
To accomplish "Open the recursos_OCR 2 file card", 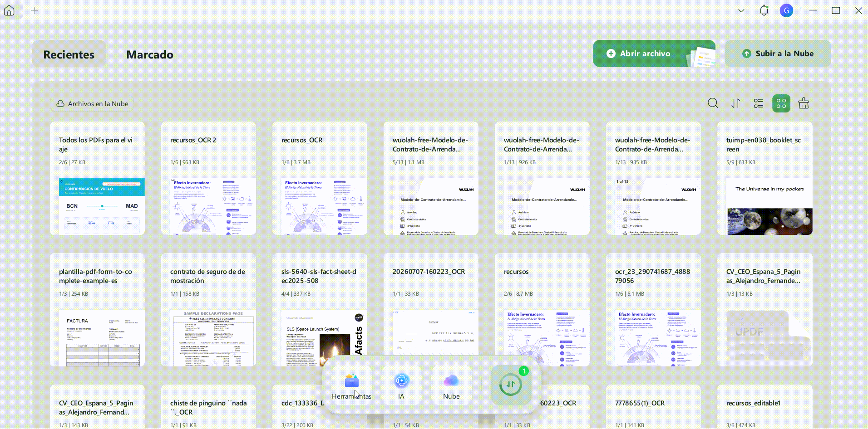I will 208,178.
